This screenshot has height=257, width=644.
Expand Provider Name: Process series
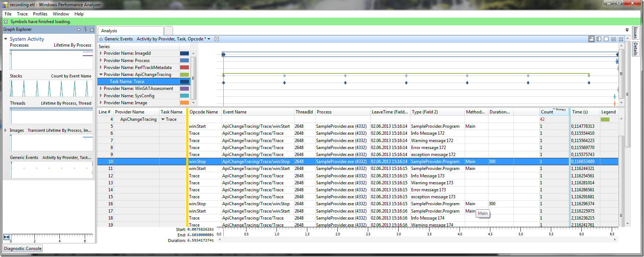click(101, 61)
